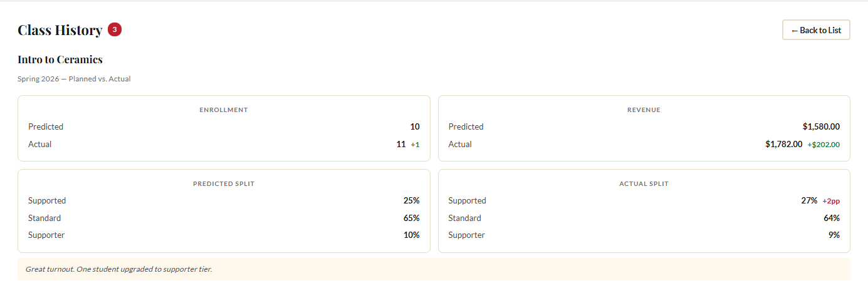Click the Revenue card header
Image resolution: width=868 pixels, height=298 pixels.
pos(644,110)
